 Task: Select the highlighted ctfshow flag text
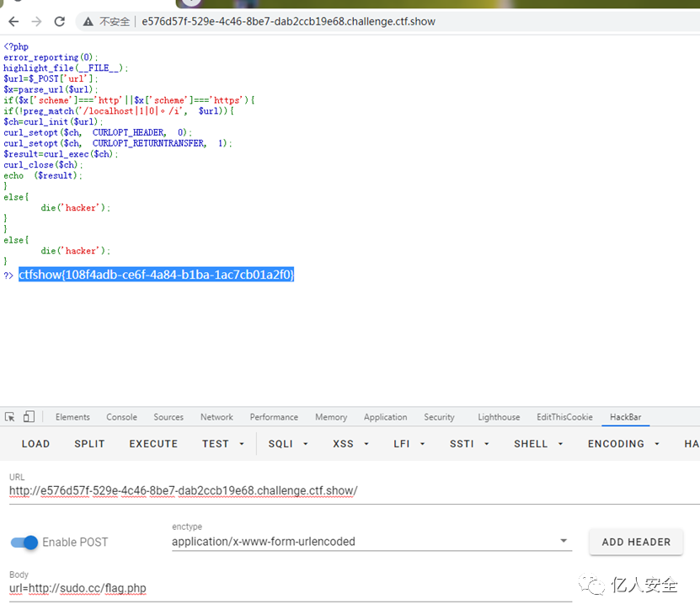click(156, 275)
